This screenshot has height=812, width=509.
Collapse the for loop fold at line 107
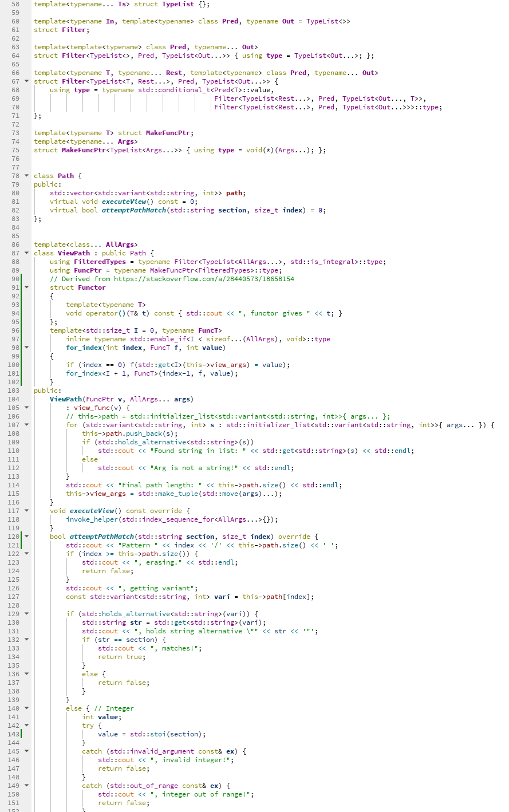26,425
